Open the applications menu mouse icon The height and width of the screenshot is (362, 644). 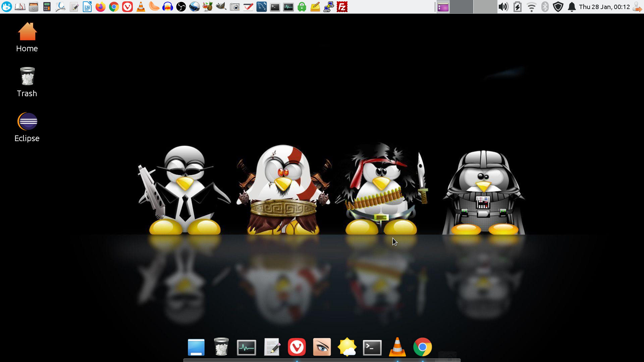(6, 7)
